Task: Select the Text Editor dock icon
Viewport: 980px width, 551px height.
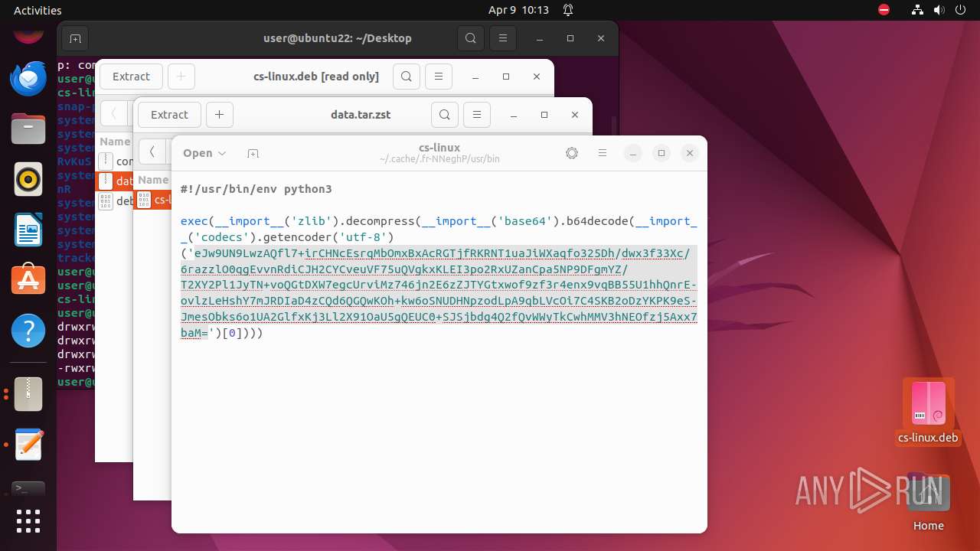Action: 28,445
